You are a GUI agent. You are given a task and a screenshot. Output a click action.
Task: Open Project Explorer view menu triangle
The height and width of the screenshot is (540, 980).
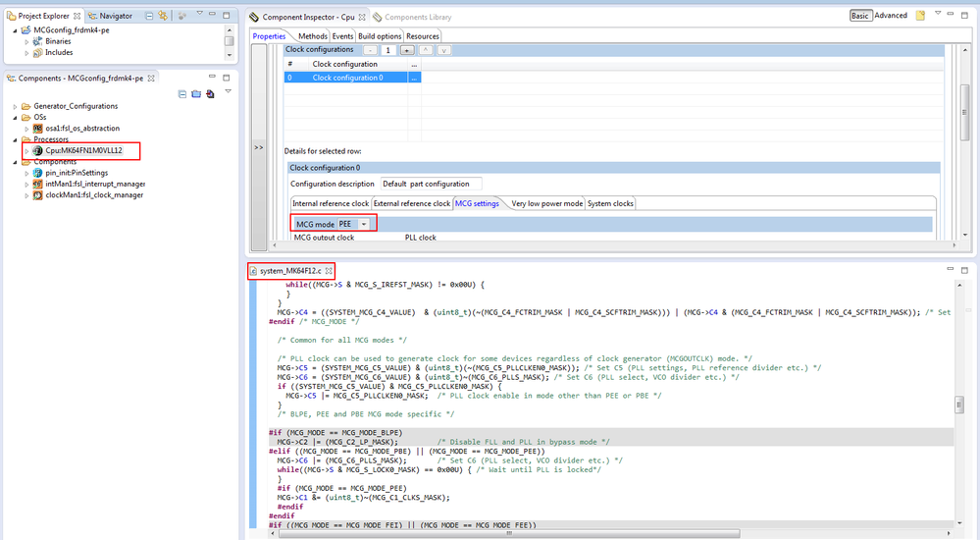(199, 13)
